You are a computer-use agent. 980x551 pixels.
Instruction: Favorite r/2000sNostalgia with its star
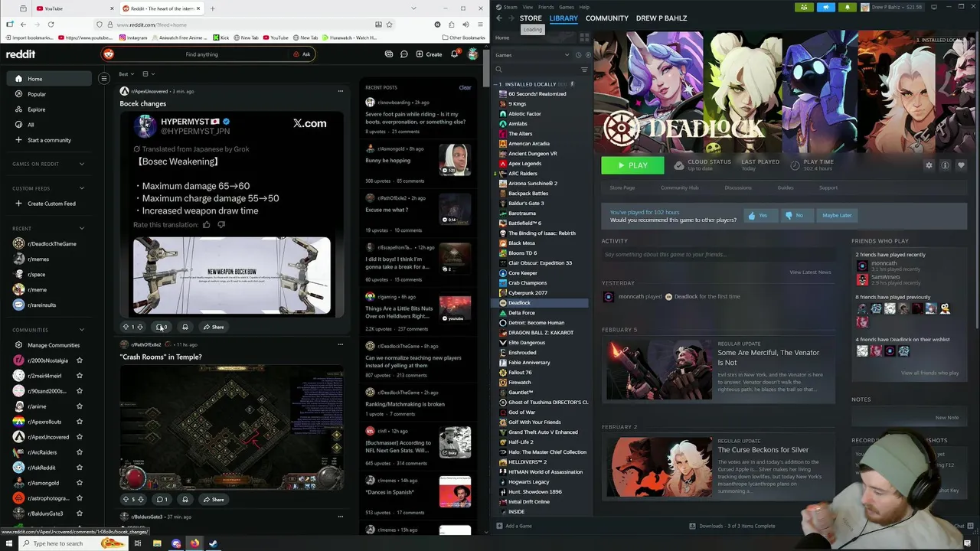click(80, 360)
